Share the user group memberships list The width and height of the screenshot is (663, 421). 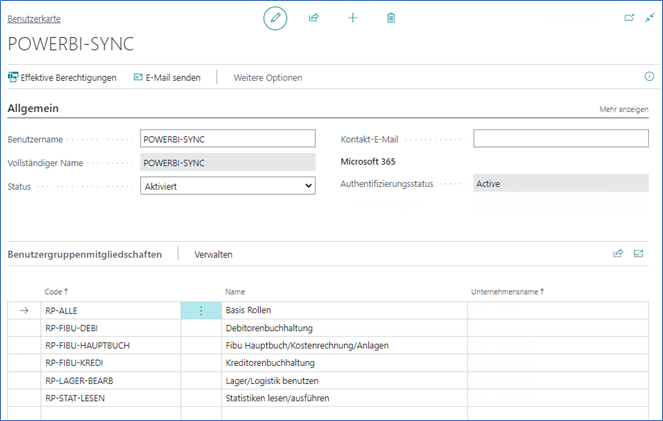coord(618,254)
